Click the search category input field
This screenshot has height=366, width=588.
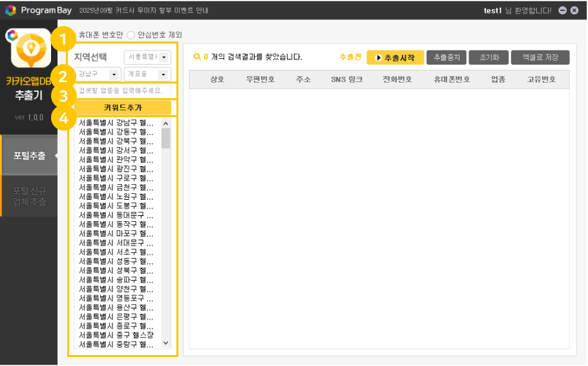coord(123,91)
